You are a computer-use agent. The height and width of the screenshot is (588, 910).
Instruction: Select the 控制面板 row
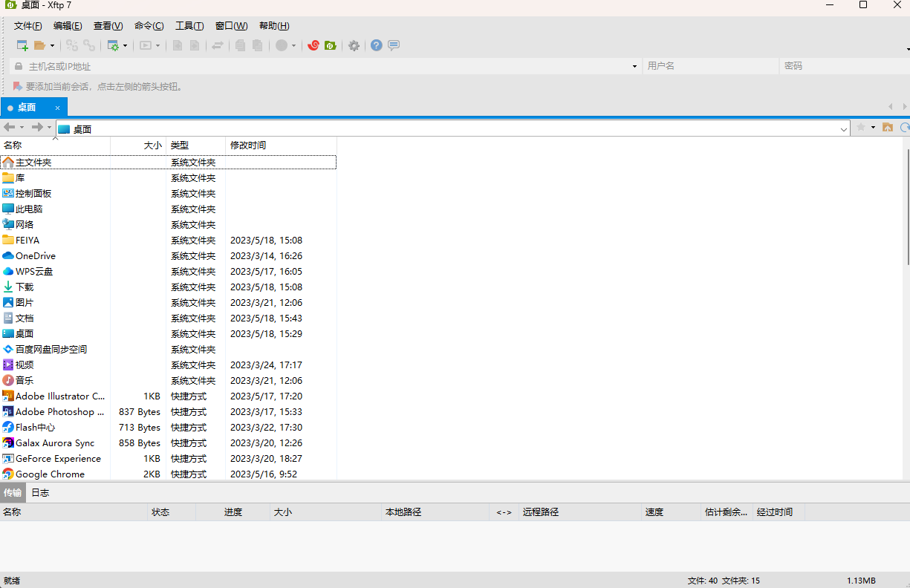168,193
